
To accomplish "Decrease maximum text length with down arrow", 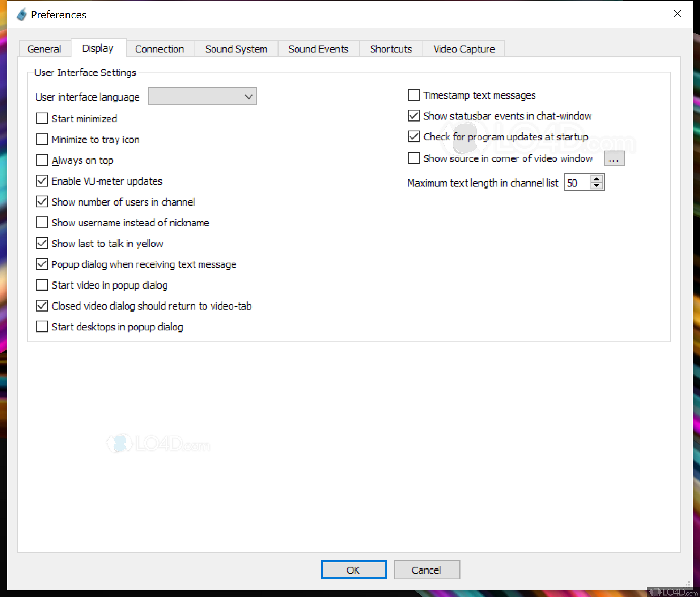I will point(597,186).
